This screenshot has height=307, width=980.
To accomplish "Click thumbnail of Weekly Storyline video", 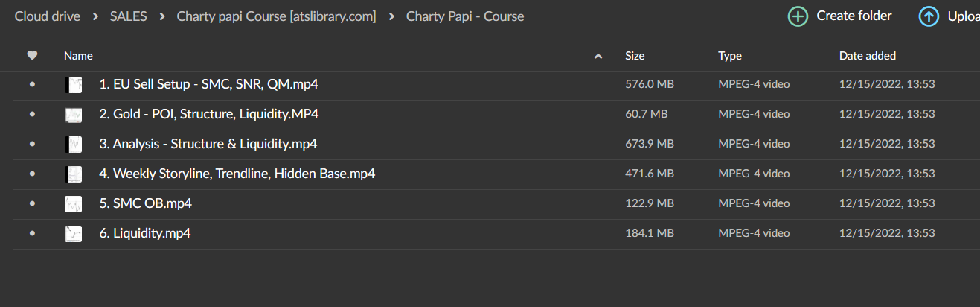I will (73, 174).
